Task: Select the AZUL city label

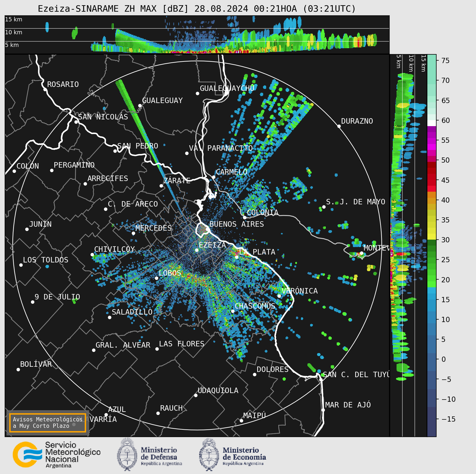Action: click(117, 409)
